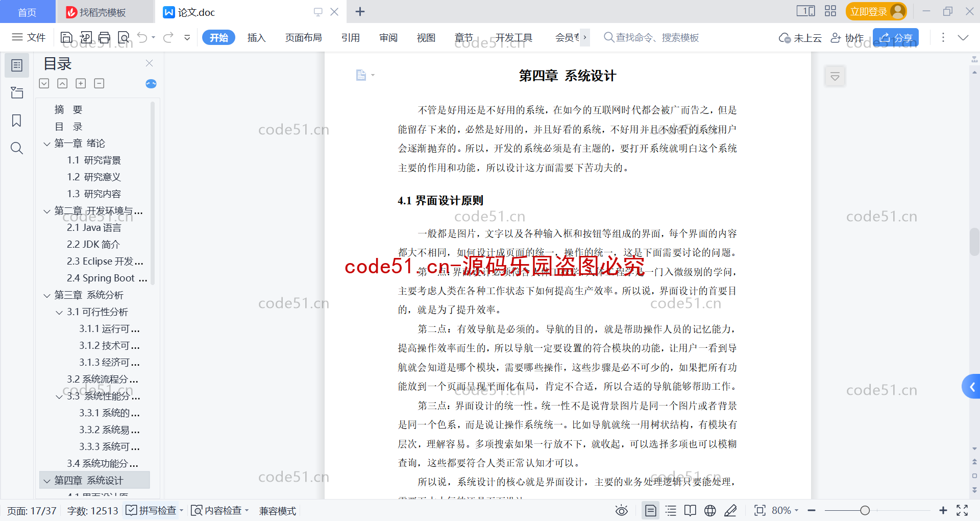Collapse the 第二章 开发环境 node
The width and height of the screenshot is (980, 521).
[47, 211]
